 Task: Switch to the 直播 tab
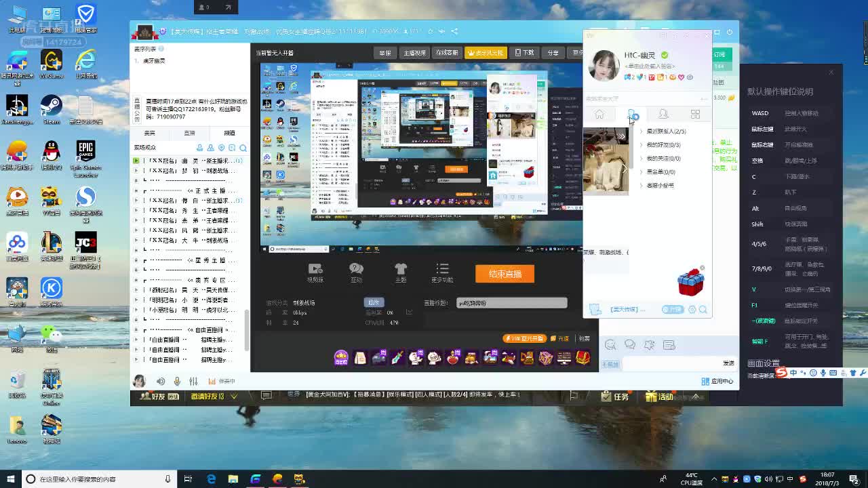pyautogui.click(x=190, y=133)
